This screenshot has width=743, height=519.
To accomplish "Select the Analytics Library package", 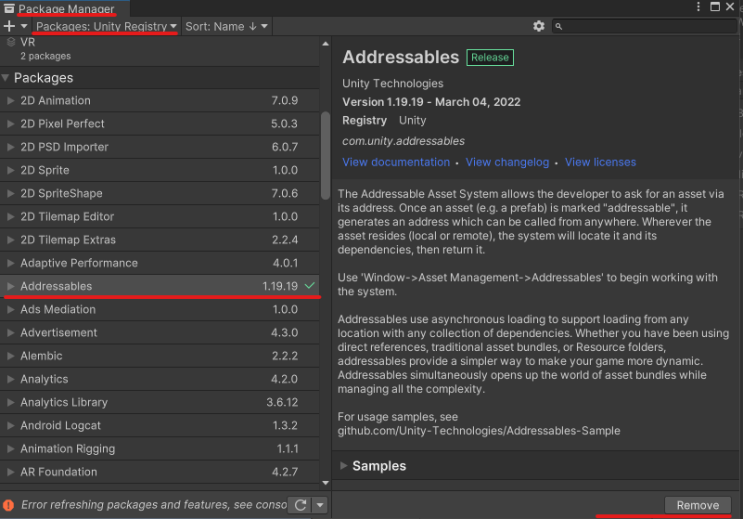I will click(x=160, y=402).
